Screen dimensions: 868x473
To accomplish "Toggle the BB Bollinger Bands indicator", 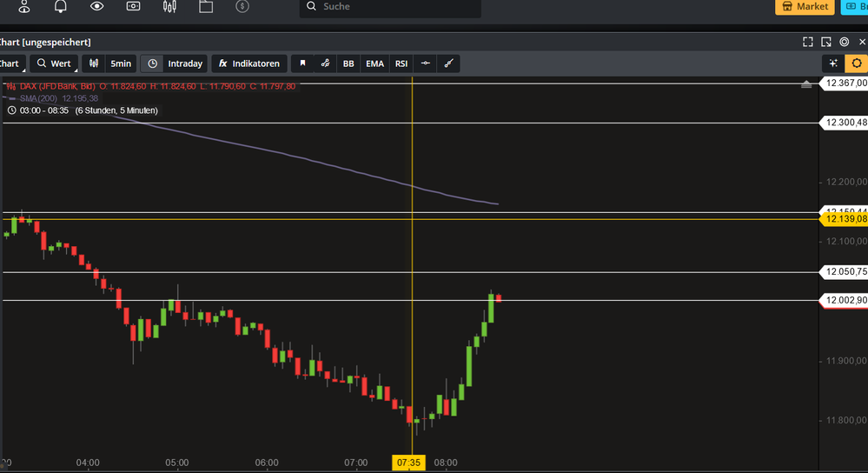I will click(348, 63).
